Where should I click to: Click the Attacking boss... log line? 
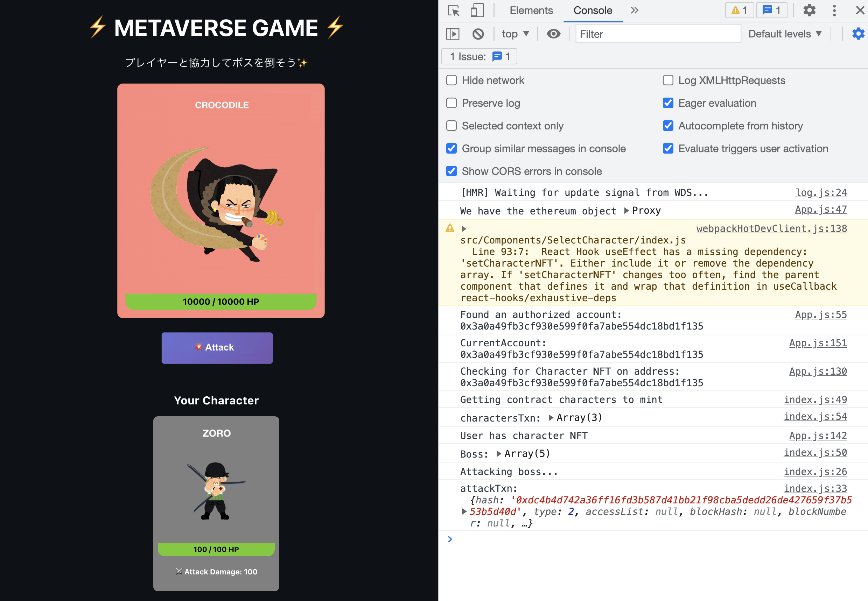509,472
